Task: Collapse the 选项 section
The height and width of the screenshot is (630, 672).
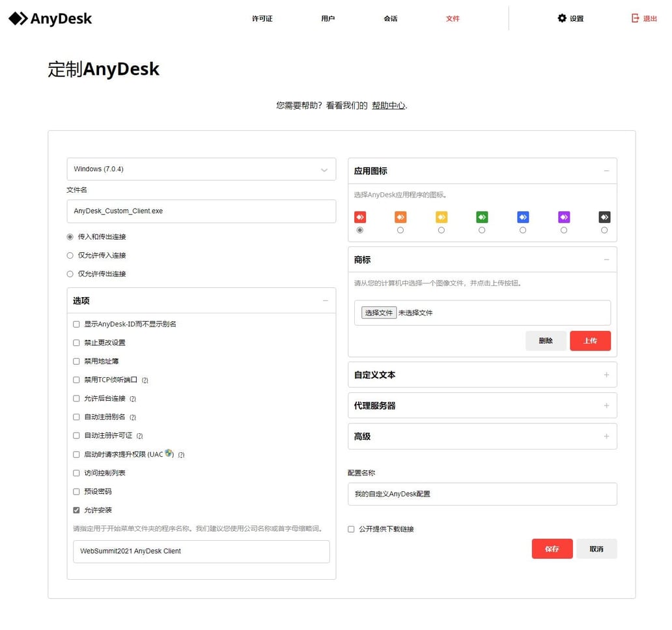Action: pyautogui.click(x=326, y=300)
